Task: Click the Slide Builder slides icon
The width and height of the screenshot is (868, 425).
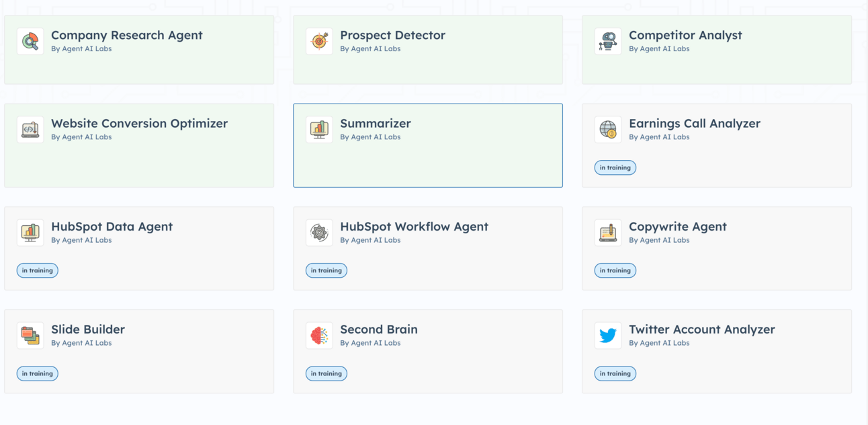Action: point(30,336)
